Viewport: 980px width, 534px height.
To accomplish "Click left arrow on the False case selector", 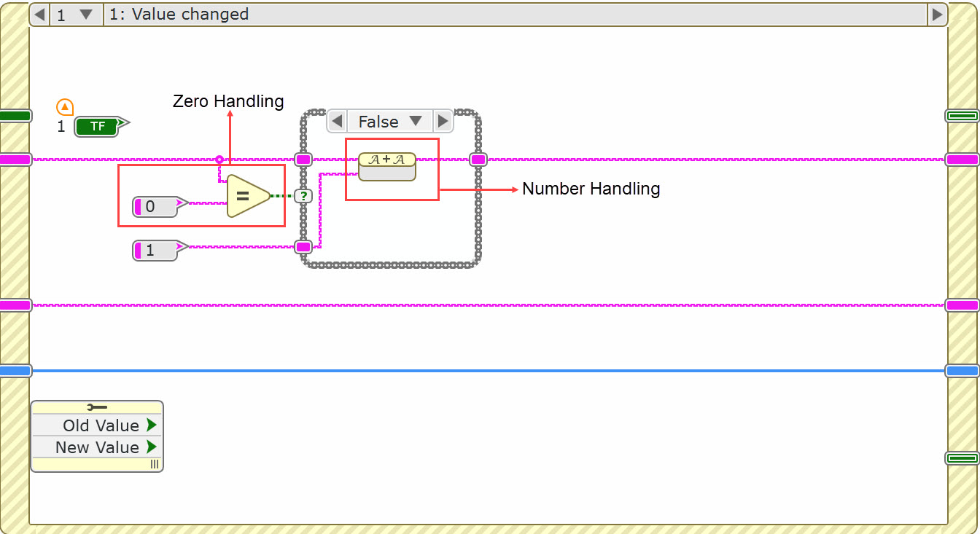I will 336,121.
